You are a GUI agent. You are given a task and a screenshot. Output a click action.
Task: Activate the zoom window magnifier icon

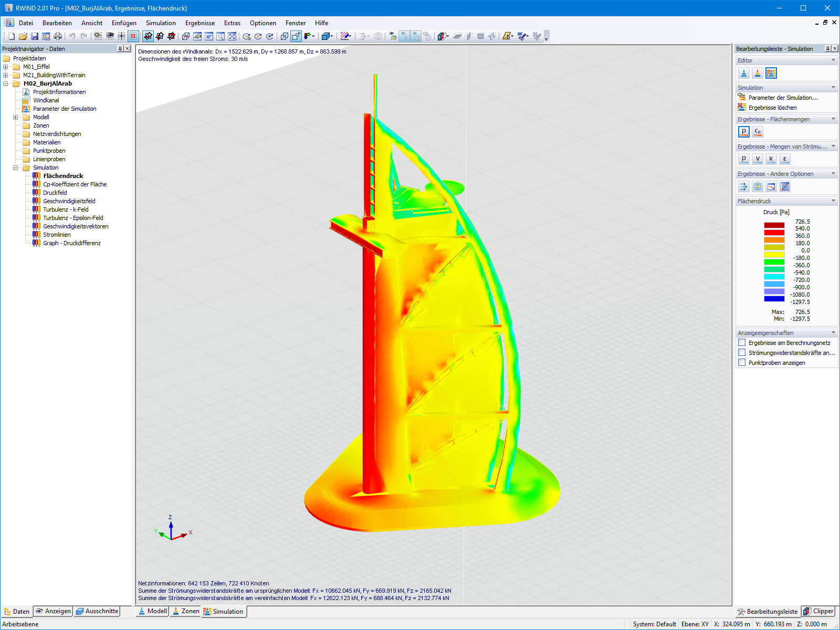click(x=220, y=36)
